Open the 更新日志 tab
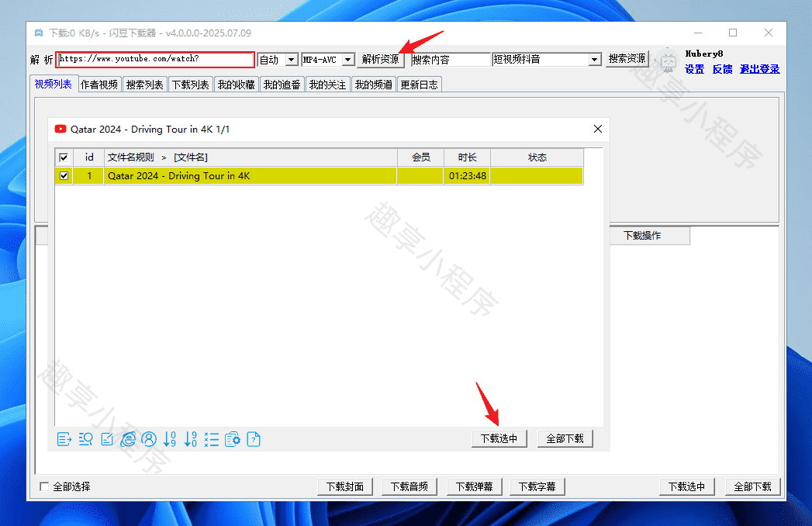The image size is (812, 526). [x=419, y=85]
